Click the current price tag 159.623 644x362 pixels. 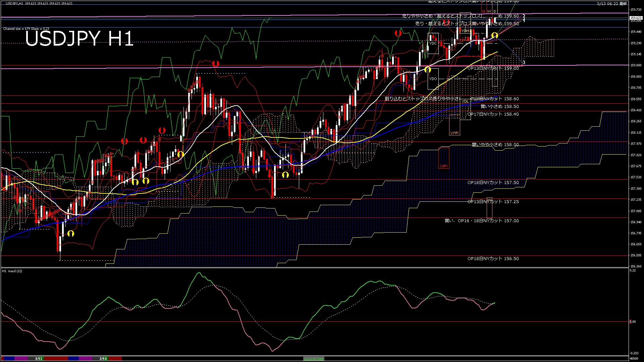[x=636, y=18]
